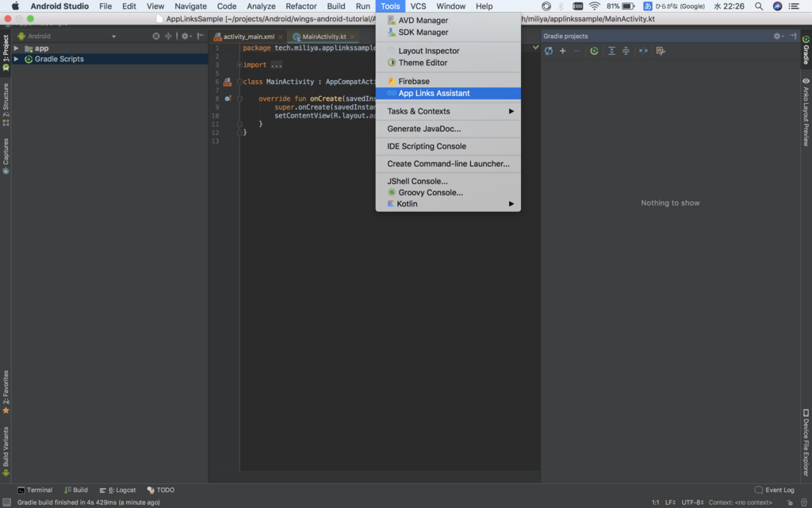Open Tasks & Contexts submenu
Screen dimensions: 812x508
pos(448,111)
